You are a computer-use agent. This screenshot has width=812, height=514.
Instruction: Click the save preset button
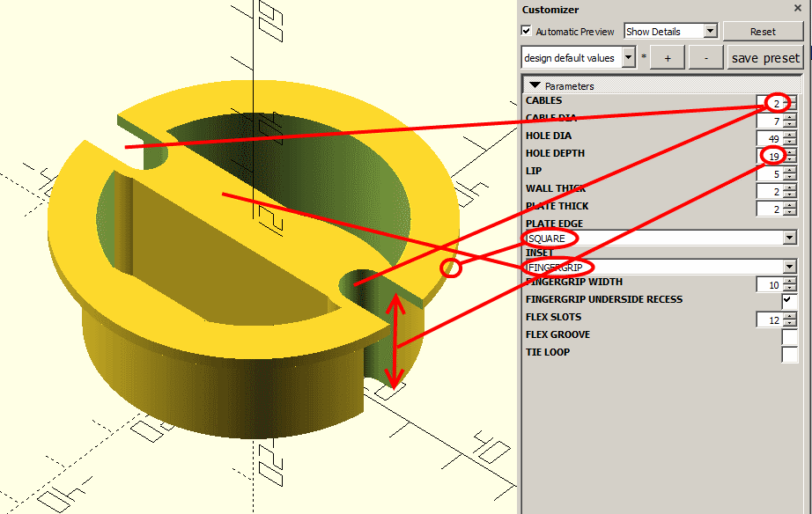click(764, 58)
